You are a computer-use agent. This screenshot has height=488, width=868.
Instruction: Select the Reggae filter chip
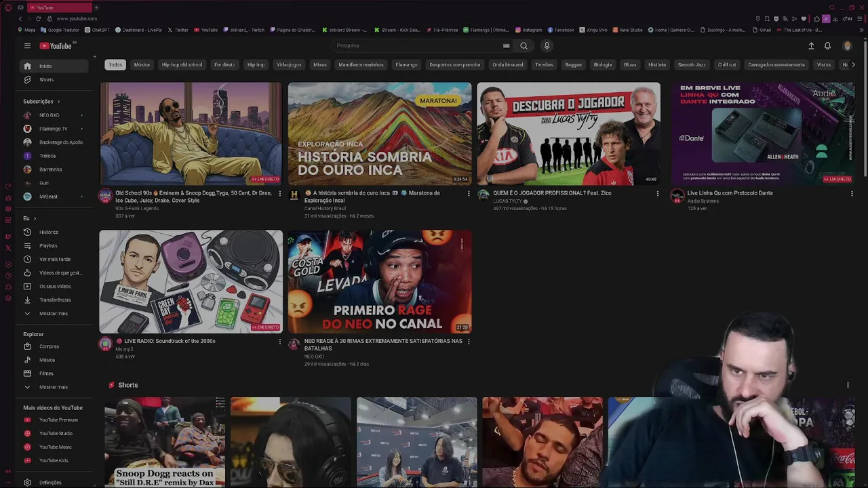click(x=573, y=64)
